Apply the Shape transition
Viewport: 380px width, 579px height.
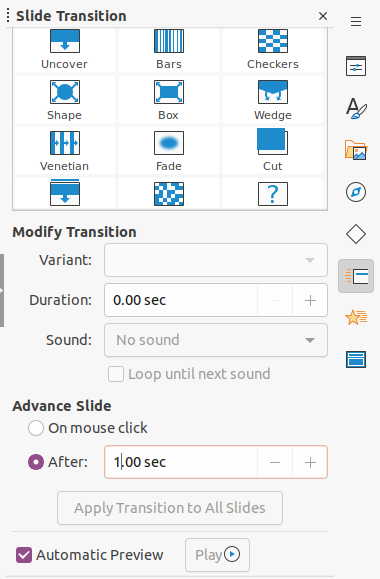pos(65,99)
